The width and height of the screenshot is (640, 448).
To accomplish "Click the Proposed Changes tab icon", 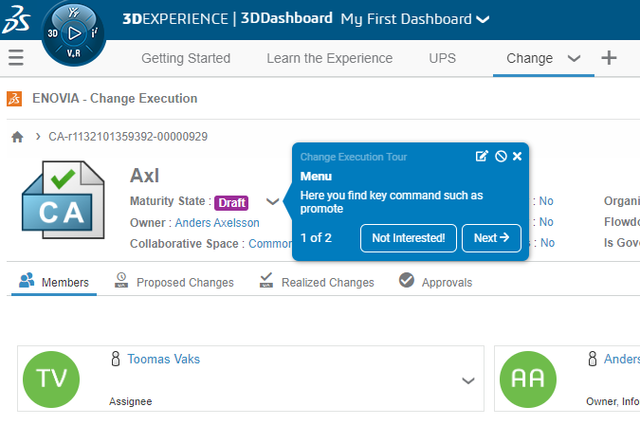I will [121, 280].
